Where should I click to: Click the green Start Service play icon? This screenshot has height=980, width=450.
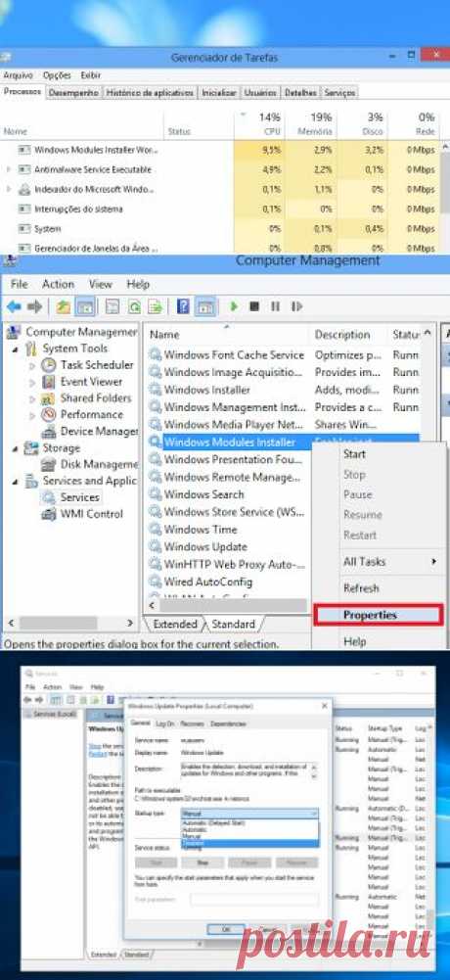(x=234, y=306)
